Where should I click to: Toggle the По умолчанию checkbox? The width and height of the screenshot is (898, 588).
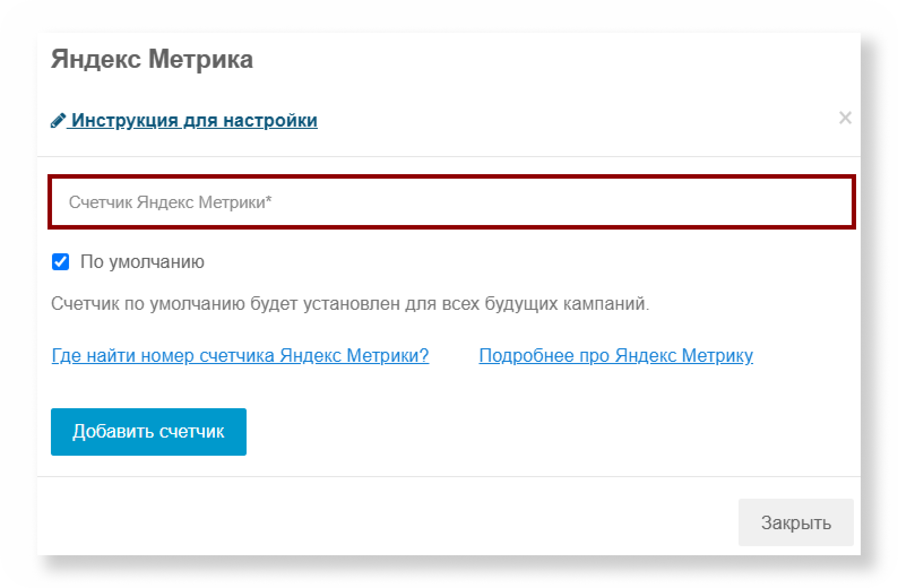[61, 262]
